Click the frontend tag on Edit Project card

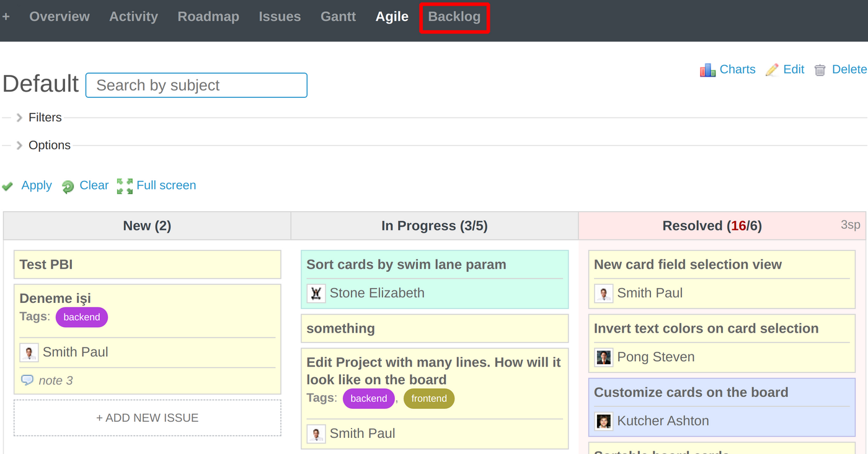[428, 398]
